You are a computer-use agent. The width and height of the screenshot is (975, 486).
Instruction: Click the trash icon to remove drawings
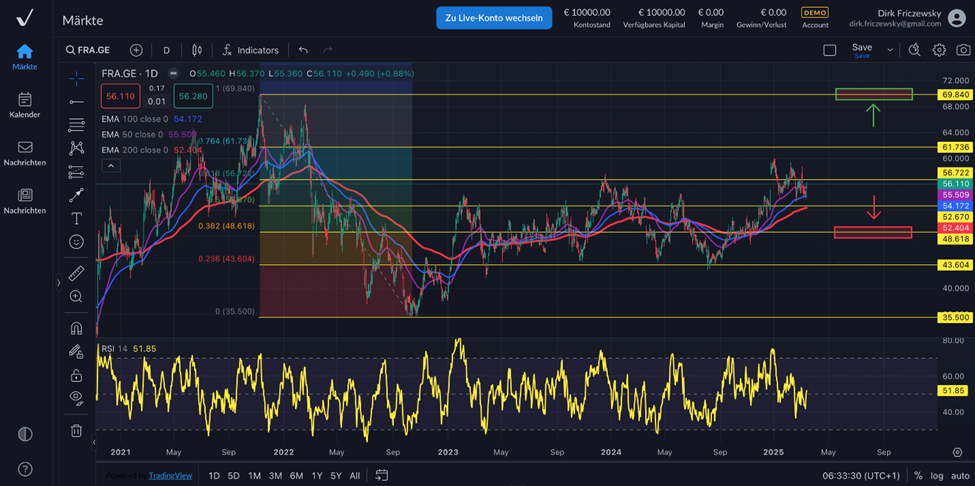pos(76,430)
